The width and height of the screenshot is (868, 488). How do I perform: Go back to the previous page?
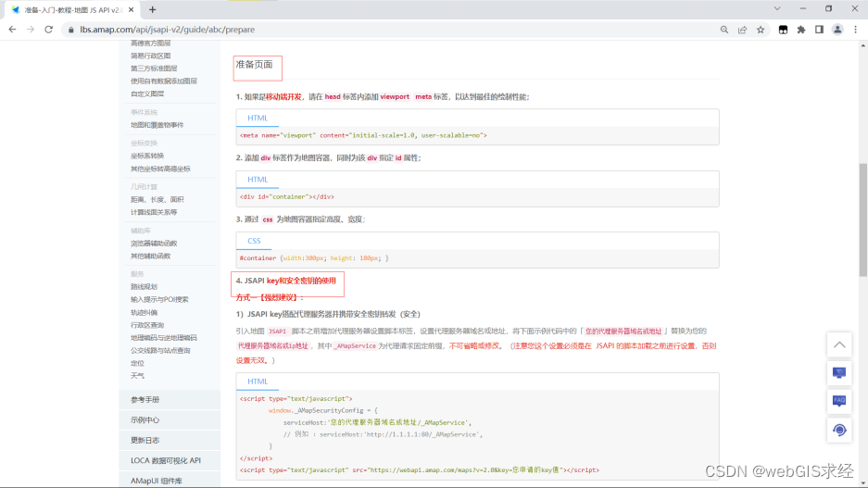12,30
